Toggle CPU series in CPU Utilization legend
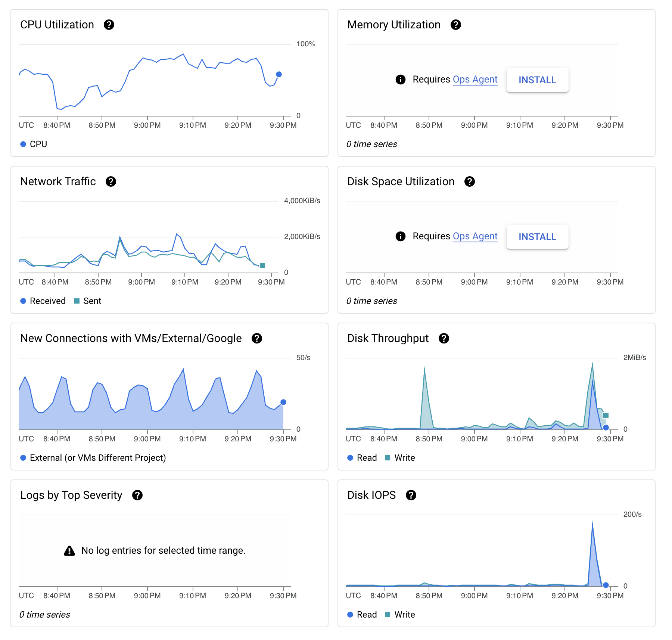This screenshot has height=640, width=672. pos(34,144)
